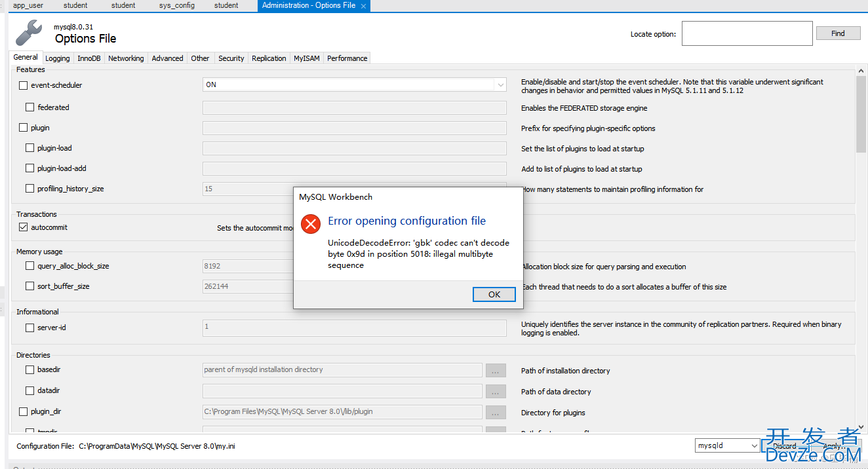Toggle profiling_history_size checkbox
868x469 pixels.
[x=30, y=189]
